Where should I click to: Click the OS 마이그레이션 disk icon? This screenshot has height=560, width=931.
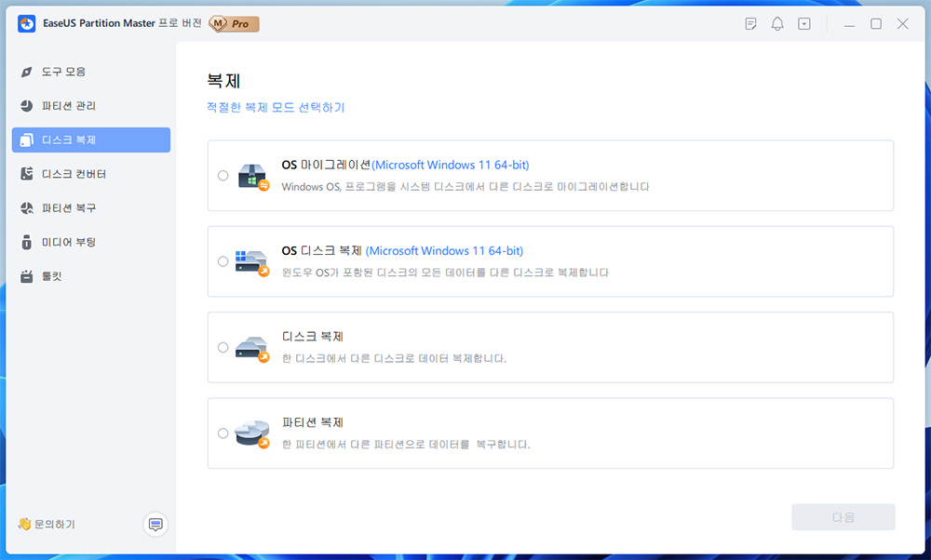point(253,177)
